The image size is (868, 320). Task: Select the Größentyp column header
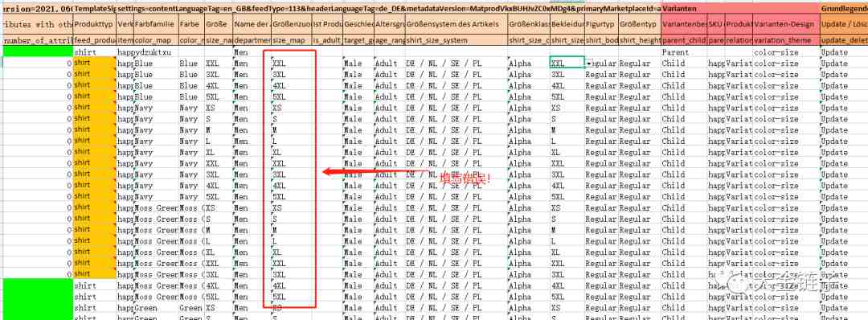[x=639, y=24]
